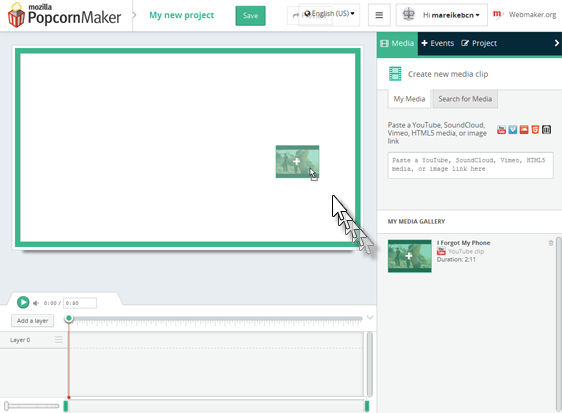Focus the media link paste field

click(x=470, y=165)
